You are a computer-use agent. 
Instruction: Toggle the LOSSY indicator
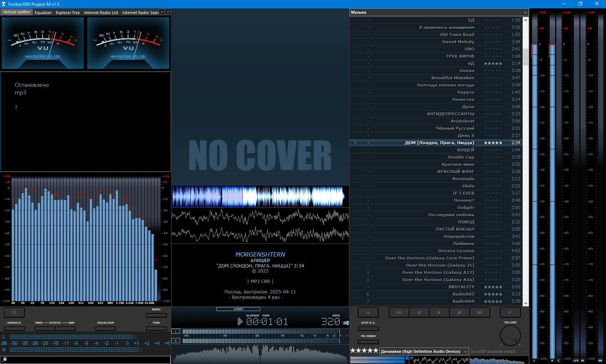(238, 309)
